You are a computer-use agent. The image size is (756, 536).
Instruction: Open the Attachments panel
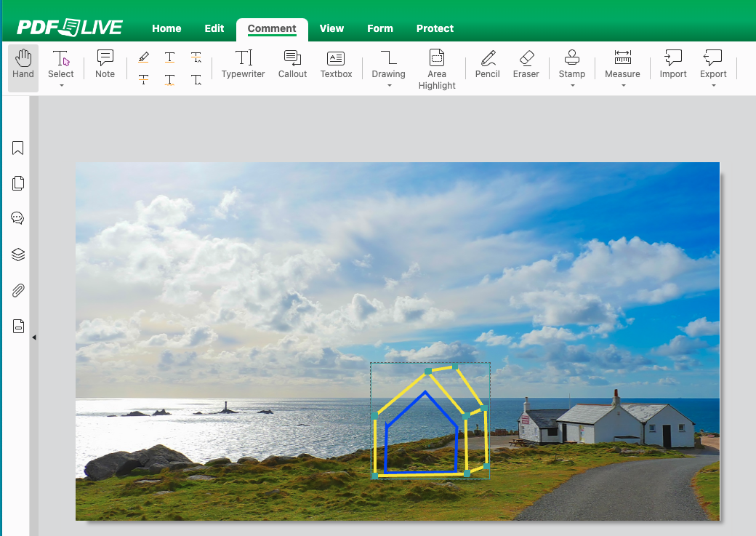[x=17, y=290]
